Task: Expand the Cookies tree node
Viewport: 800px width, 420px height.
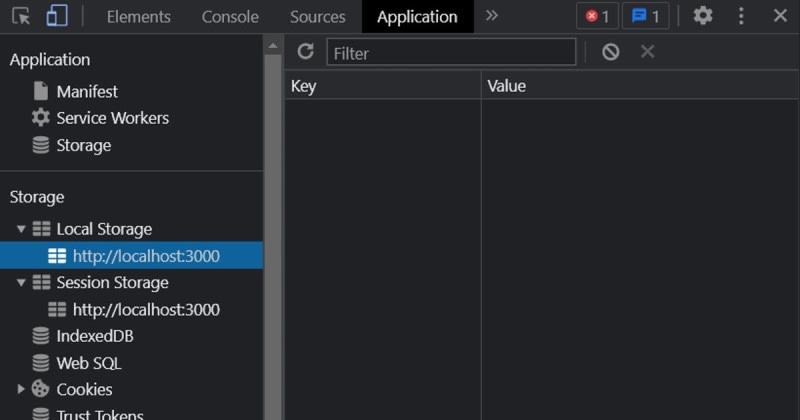Action: pos(21,389)
